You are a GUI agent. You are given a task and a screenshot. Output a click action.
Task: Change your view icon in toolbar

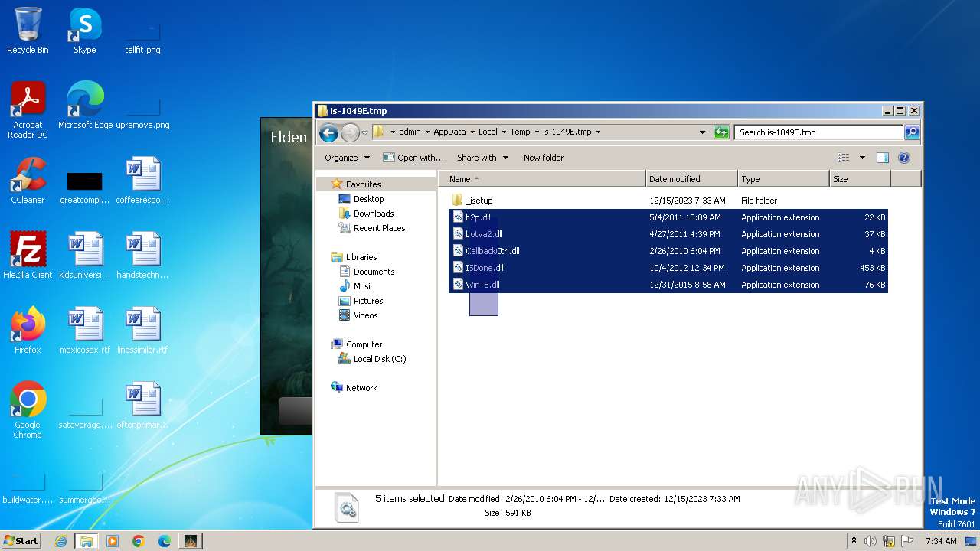point(844,158)
